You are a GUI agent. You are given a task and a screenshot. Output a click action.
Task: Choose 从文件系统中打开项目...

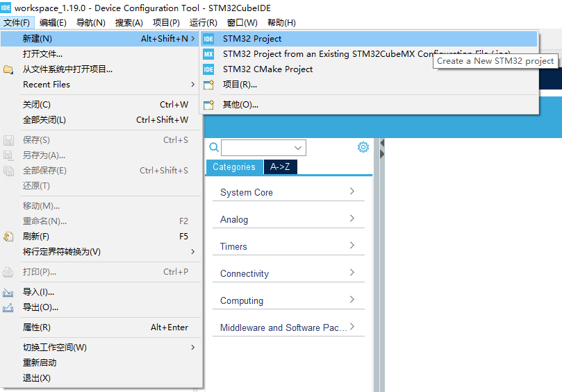point(100,69)
